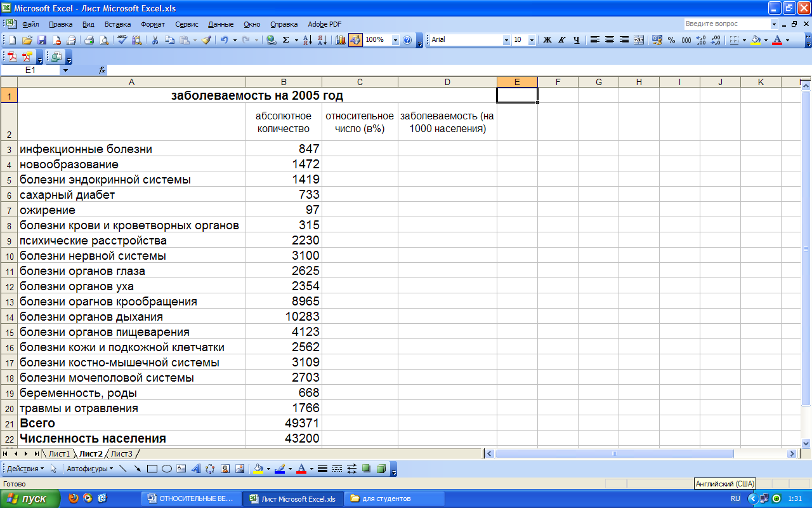Switch to the Лист1 sheet tab
Image resolution: width=812 pixels, height=508 pixels.
tap(60, 453)
